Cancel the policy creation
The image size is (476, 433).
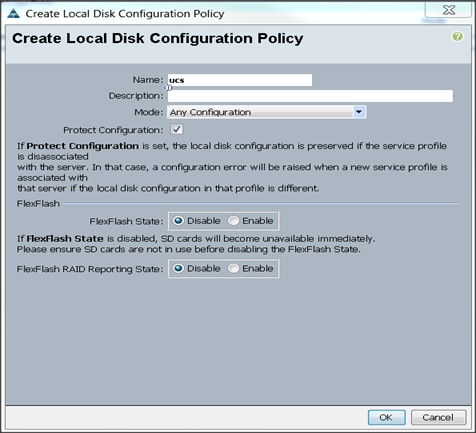(x=438, y=417)
